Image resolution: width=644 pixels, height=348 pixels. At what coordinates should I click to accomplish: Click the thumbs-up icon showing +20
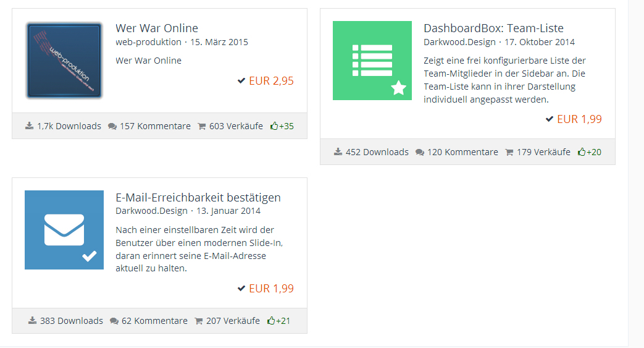click(582, 152)
